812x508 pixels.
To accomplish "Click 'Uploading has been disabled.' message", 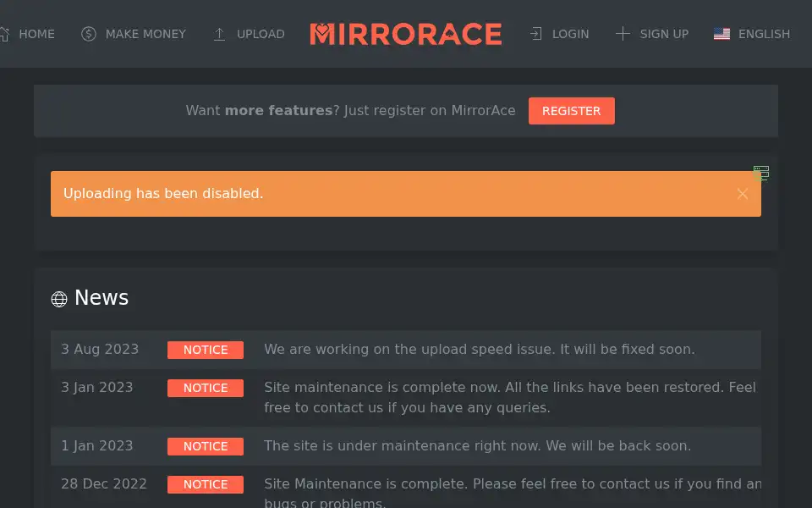I will click(x=163, y=194).
